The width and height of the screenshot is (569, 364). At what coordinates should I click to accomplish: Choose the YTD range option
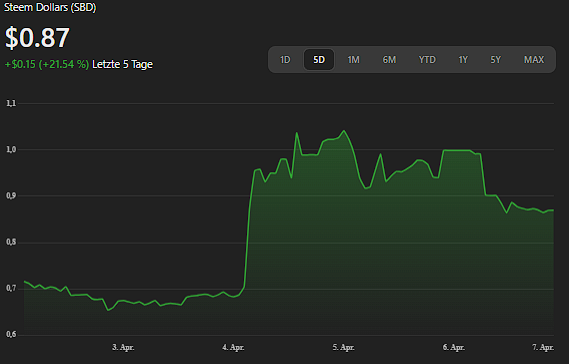[x=427, y=60]
